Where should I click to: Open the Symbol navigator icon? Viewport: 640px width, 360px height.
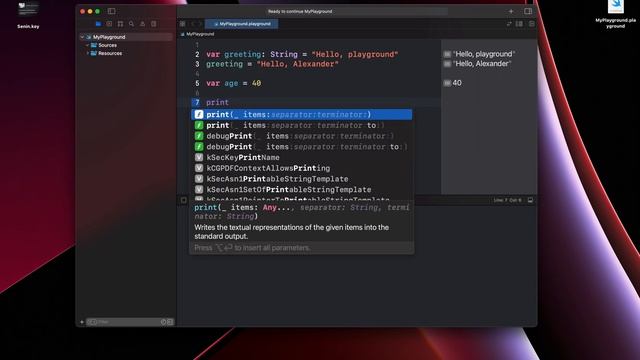120,24
